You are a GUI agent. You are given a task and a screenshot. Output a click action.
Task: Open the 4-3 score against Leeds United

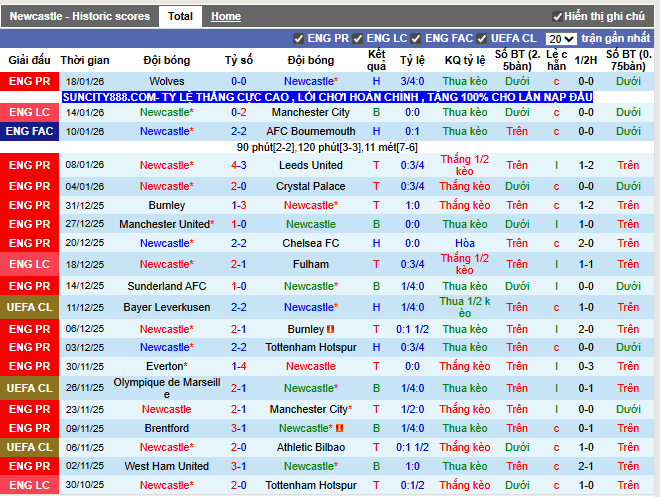pyautogui.click(x=239, y=165)
